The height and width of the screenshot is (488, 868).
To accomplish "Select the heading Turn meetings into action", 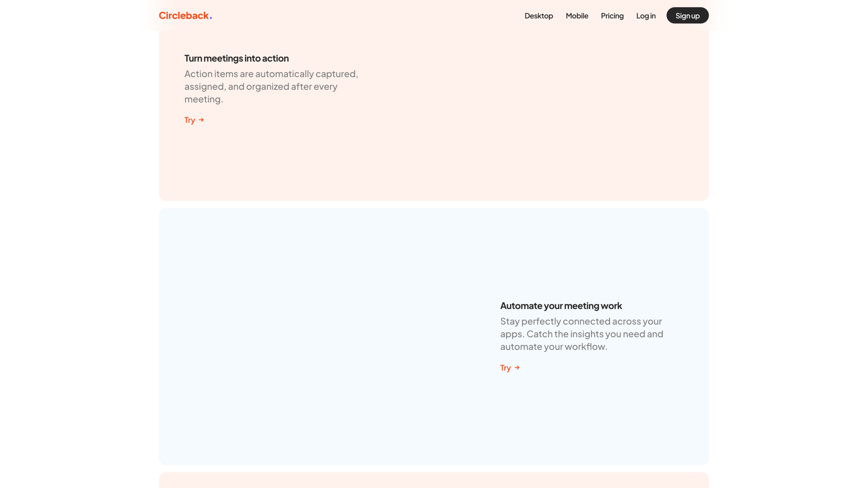I will tap(236, 58).
